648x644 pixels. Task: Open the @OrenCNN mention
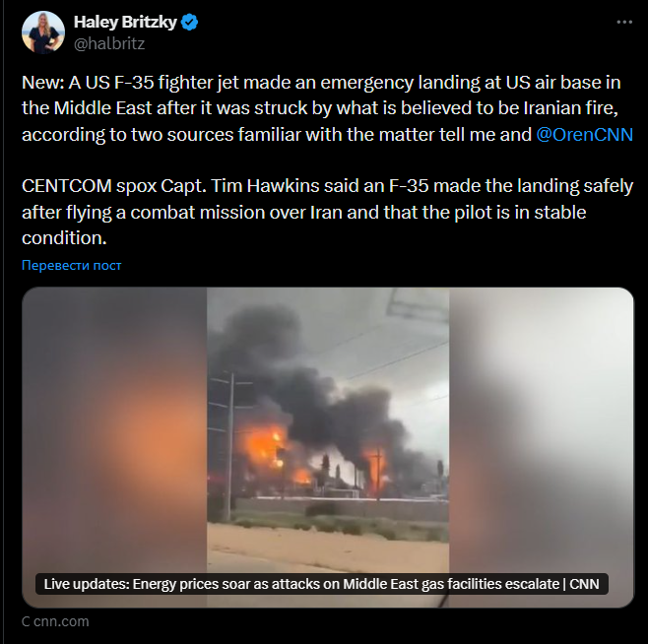click(x=584, y=134)
